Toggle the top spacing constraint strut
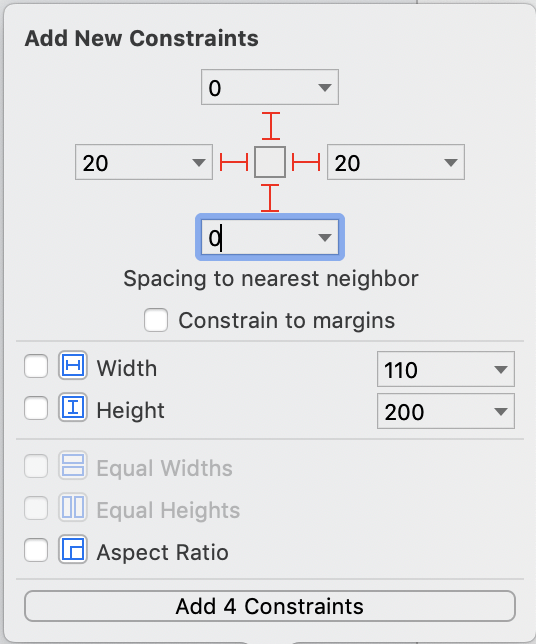This screenshot has width=536, height=644. (271, 126)
